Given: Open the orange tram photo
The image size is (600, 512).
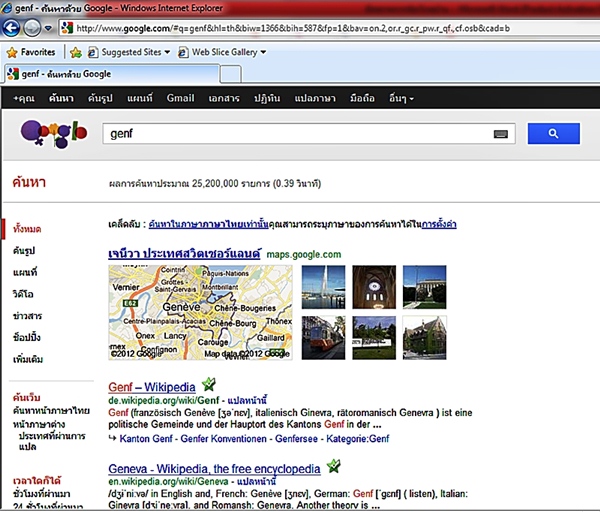Looking at the screenshot, I should tap(323, 338).
